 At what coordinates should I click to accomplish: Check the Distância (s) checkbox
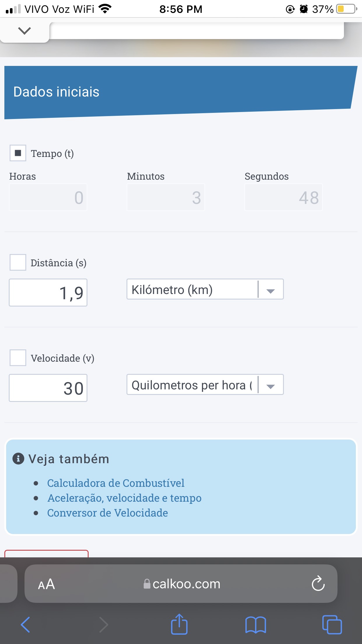pyautogui.click(x=18, y=262)
